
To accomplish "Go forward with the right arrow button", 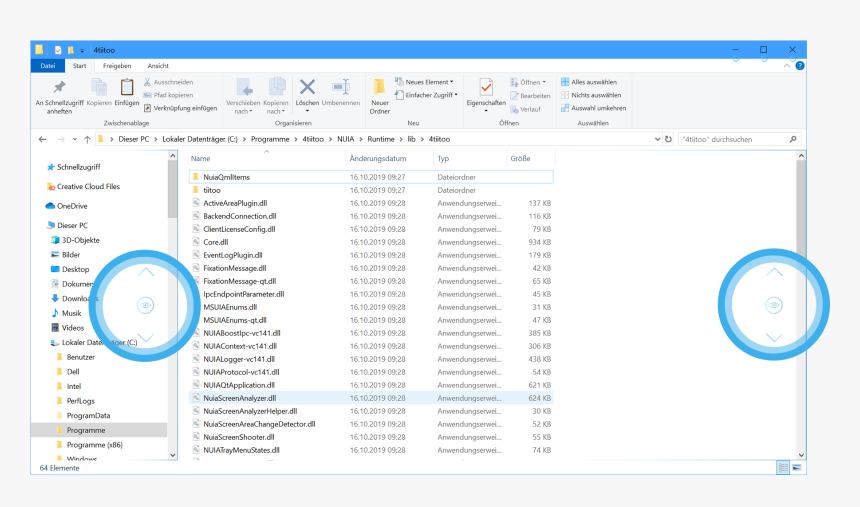I will pyautogui.click(x=61, y=139).
